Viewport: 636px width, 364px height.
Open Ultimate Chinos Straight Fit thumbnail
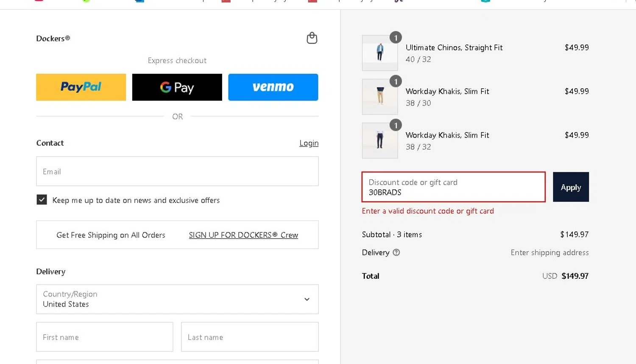click(380, 53)
